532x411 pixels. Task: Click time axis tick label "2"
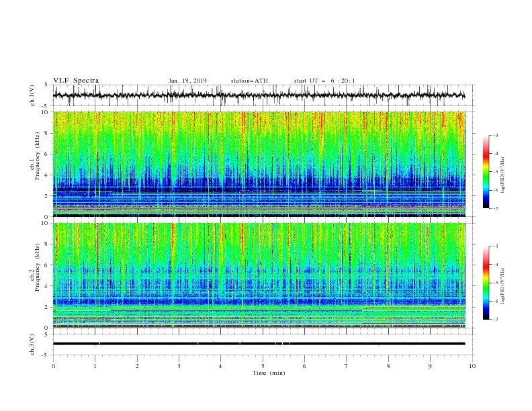(x=137, y=366)
